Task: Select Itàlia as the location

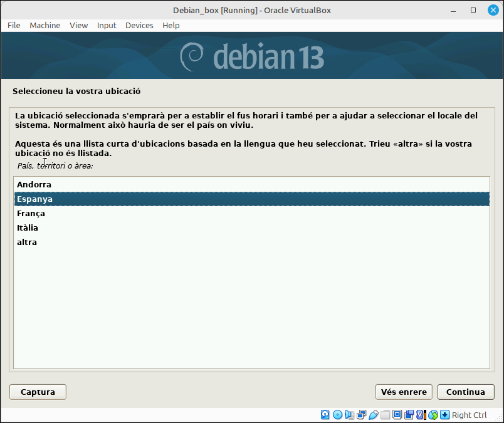Action: coord(251,228)
